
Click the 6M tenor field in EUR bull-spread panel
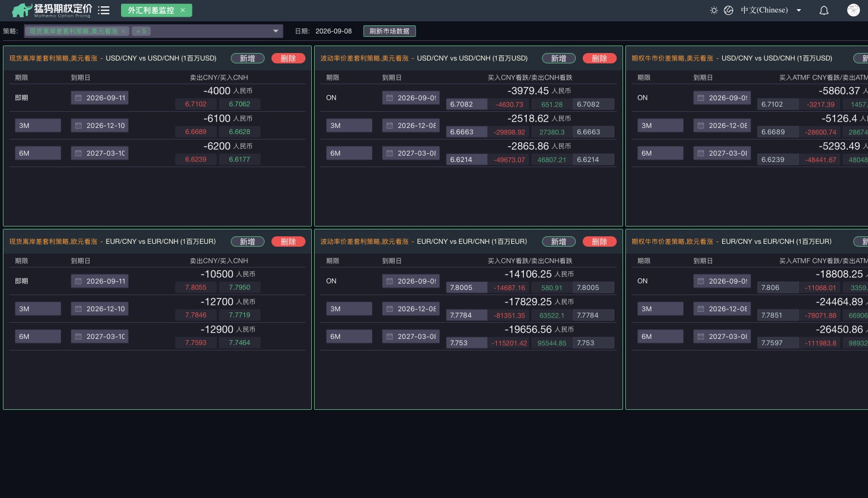[661, 337]
